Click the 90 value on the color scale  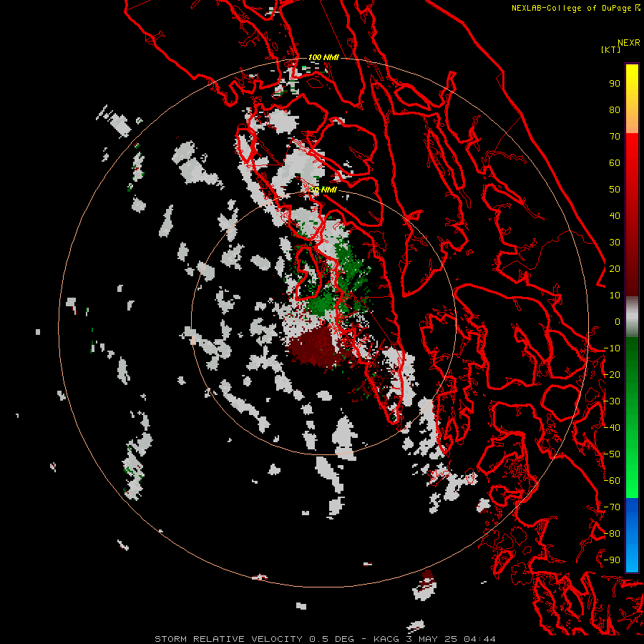pyautogui.click(x=615, y=84)
